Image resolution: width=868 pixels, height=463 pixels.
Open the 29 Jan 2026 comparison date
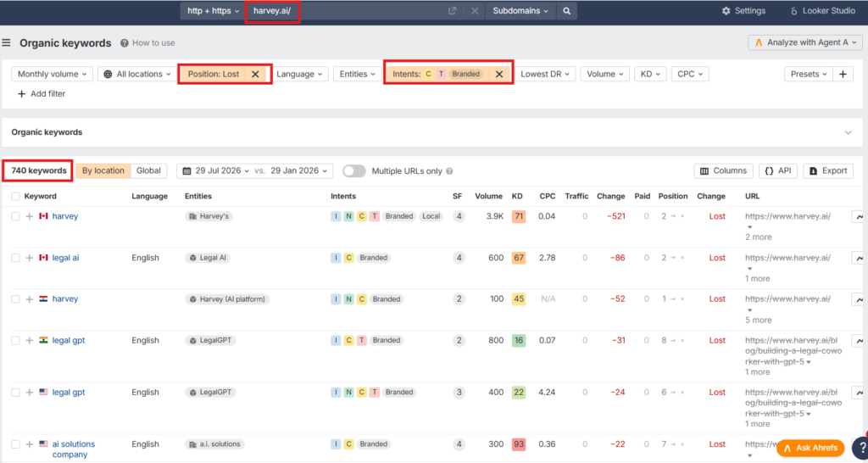298,170
